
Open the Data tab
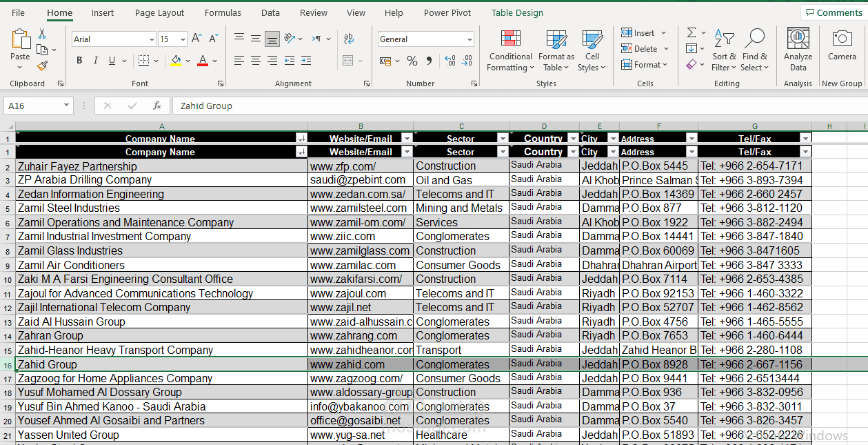[x=270, y=12]
